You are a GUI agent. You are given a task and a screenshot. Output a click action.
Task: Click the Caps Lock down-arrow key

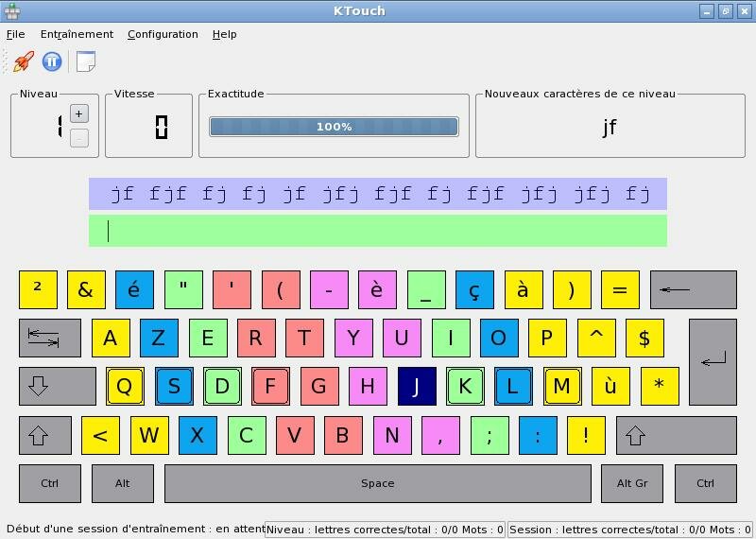pyautogui.click(x=58, y=386)
